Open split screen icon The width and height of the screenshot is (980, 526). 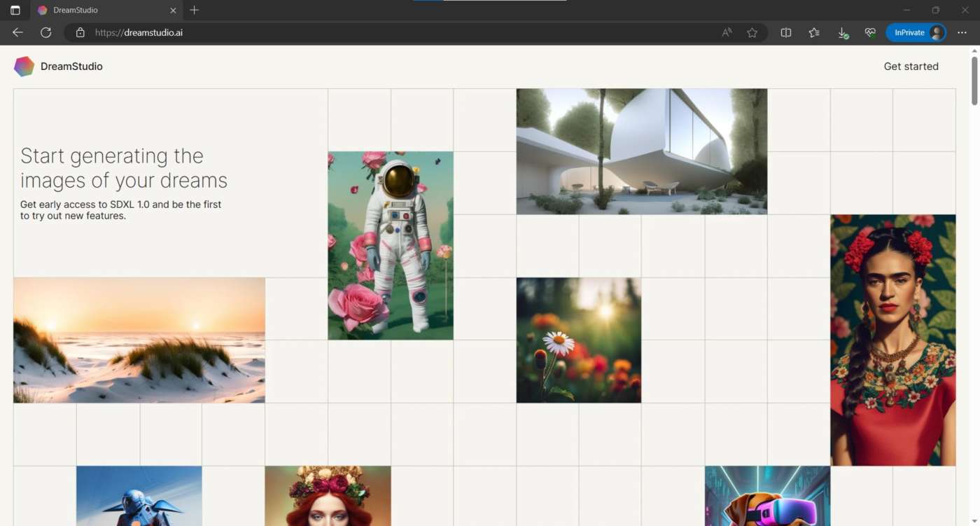click(786, 32)
